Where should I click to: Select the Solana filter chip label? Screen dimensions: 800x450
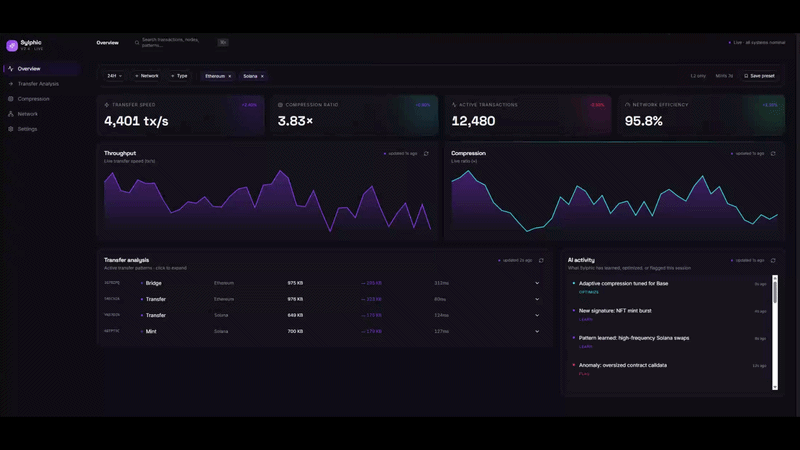(250, 76)
